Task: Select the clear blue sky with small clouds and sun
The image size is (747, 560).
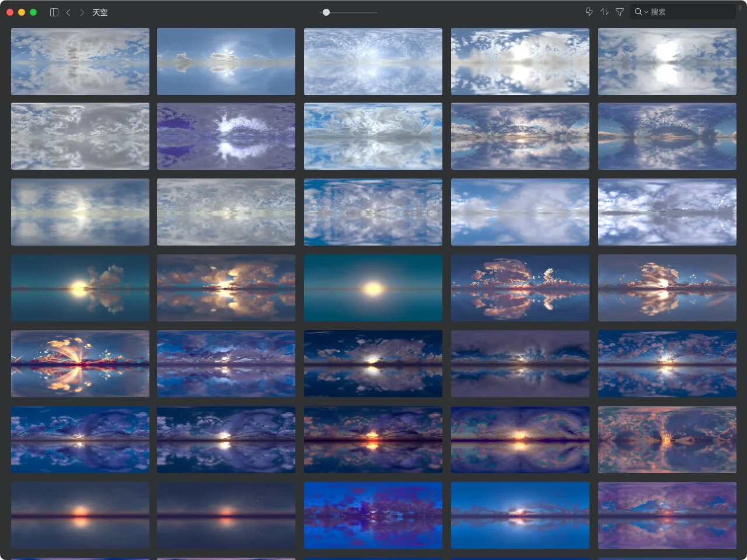Action: (x=226, y=61)
